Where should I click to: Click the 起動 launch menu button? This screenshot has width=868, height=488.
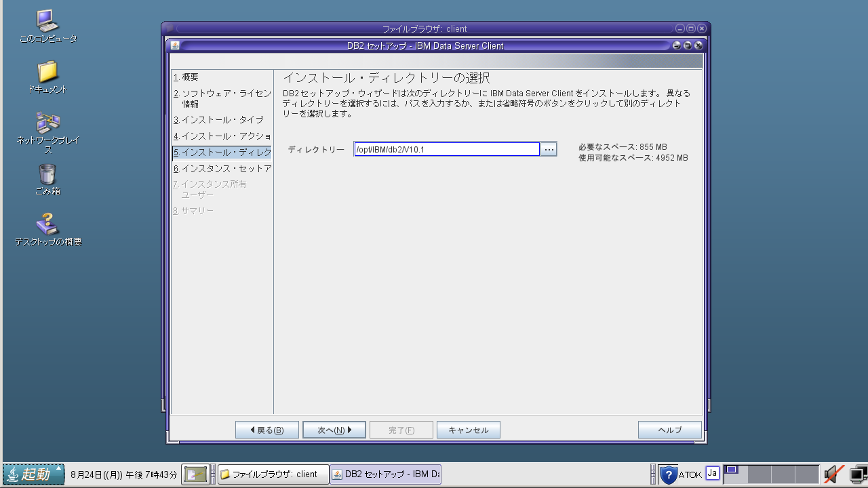(34, 474)
